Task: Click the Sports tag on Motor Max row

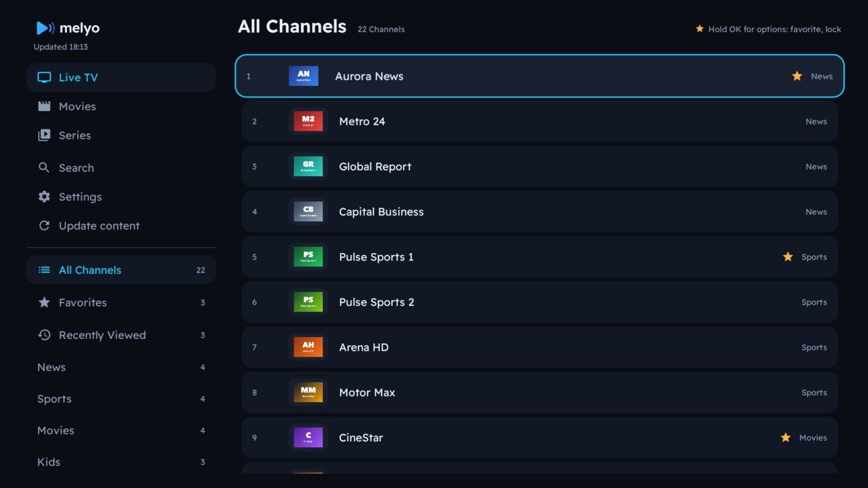Action: [x=814, y=392]
